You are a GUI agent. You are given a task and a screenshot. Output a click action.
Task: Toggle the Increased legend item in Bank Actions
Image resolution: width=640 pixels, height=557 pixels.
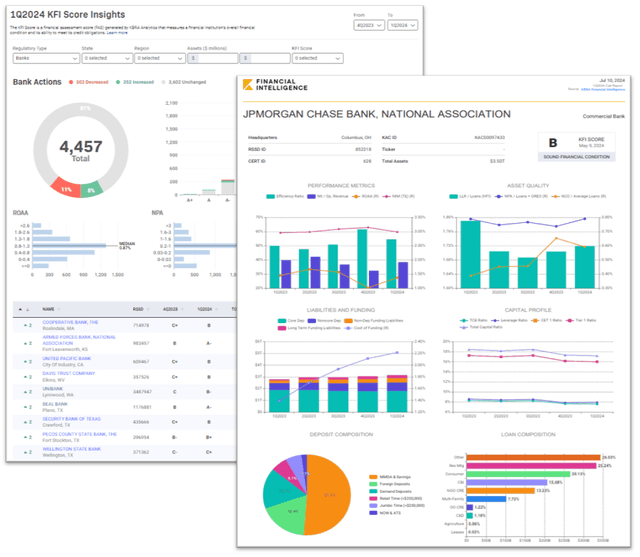click(x=135, y=82)
